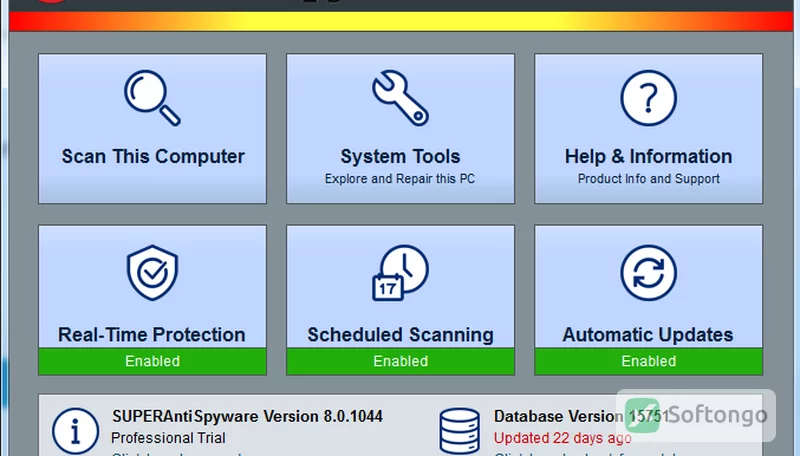This screenshot has height=456, width=800.
Task: Open Real-Time Protection label
Action: coord(152,335)
